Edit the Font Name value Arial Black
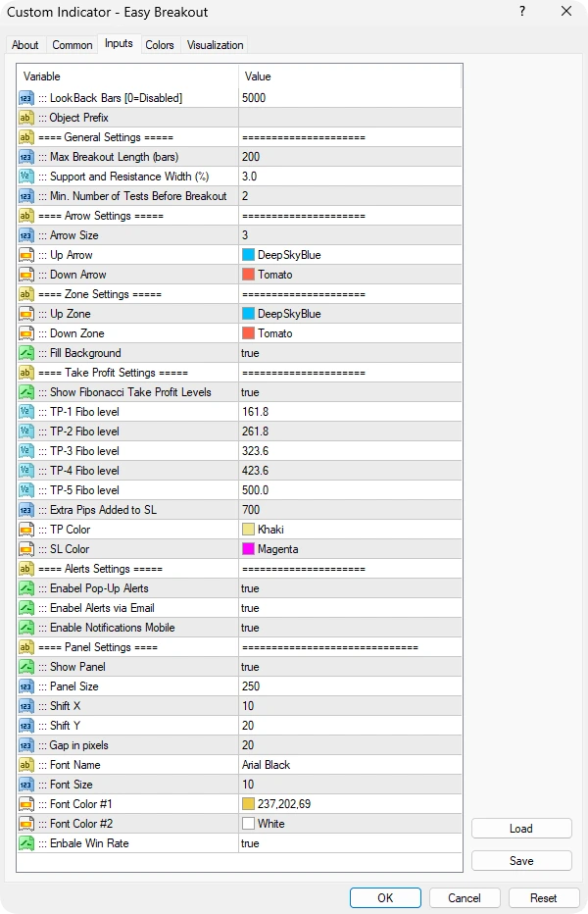Image resolution: width=588 pixels, height=914 pixels. coord(350,765)
